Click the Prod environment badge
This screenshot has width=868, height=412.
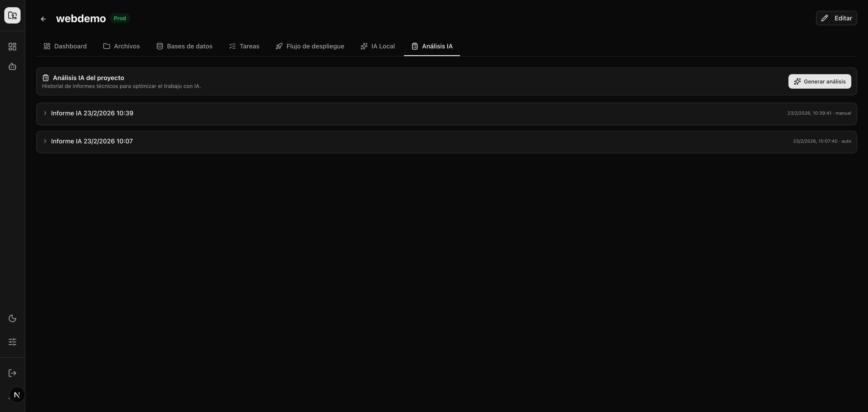click(x=120, y=18)
